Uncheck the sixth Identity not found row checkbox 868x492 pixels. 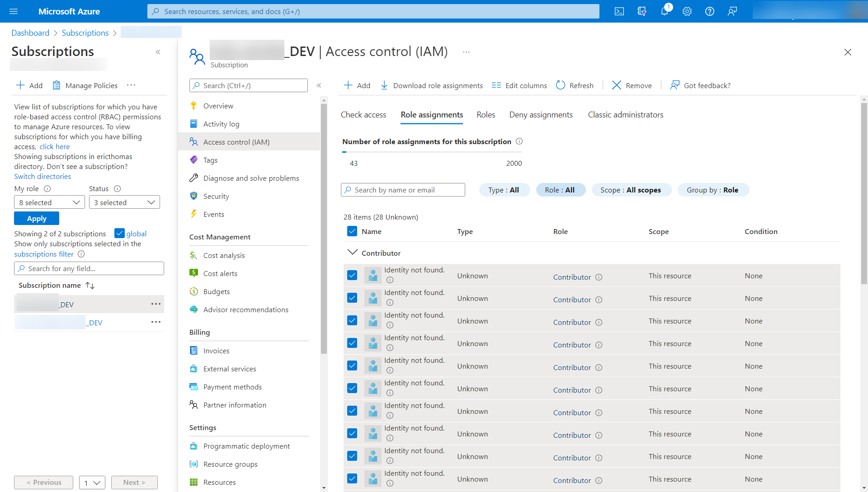pyautogui.click(x=352, y=388)
